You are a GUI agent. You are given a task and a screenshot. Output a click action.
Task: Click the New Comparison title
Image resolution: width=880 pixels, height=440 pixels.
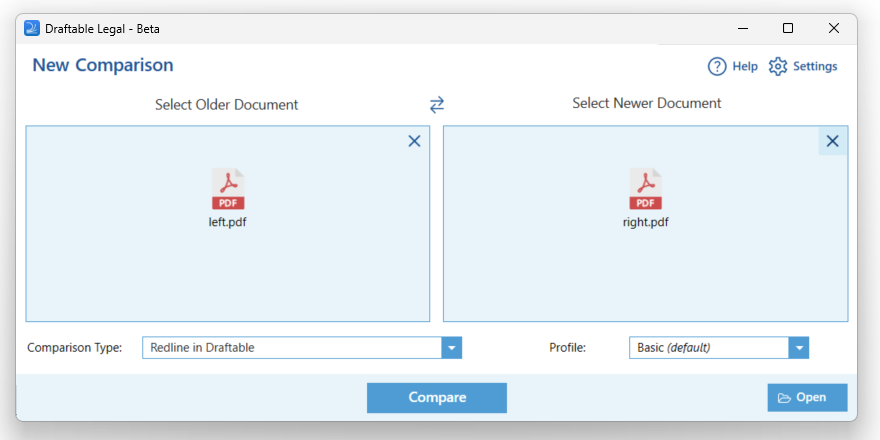(103, 65)
